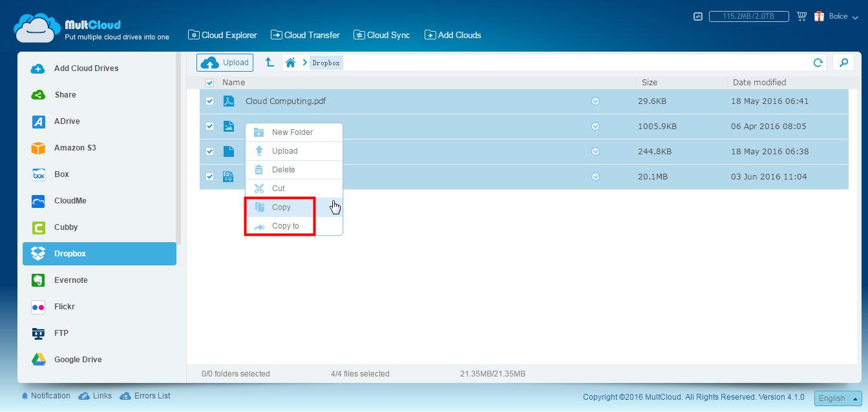This screenshot has width=868, height=412.
Task: Click the 115.2MB/2.0TB storage usage bar
Action: [x=749, y=17]
